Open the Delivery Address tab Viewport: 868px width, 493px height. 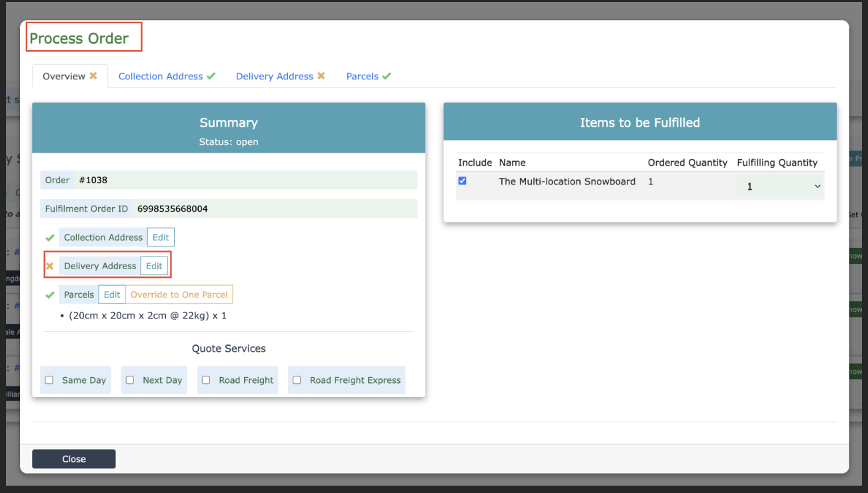275,77
